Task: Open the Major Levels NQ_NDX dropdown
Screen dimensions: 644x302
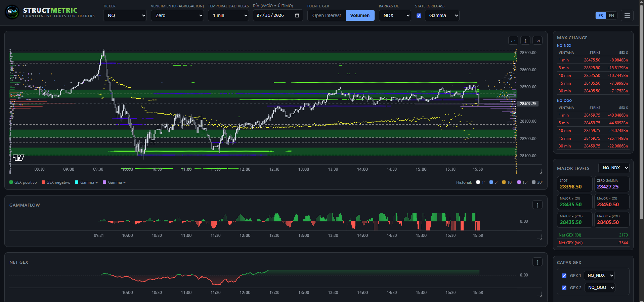Action: (x=614, y=168)
